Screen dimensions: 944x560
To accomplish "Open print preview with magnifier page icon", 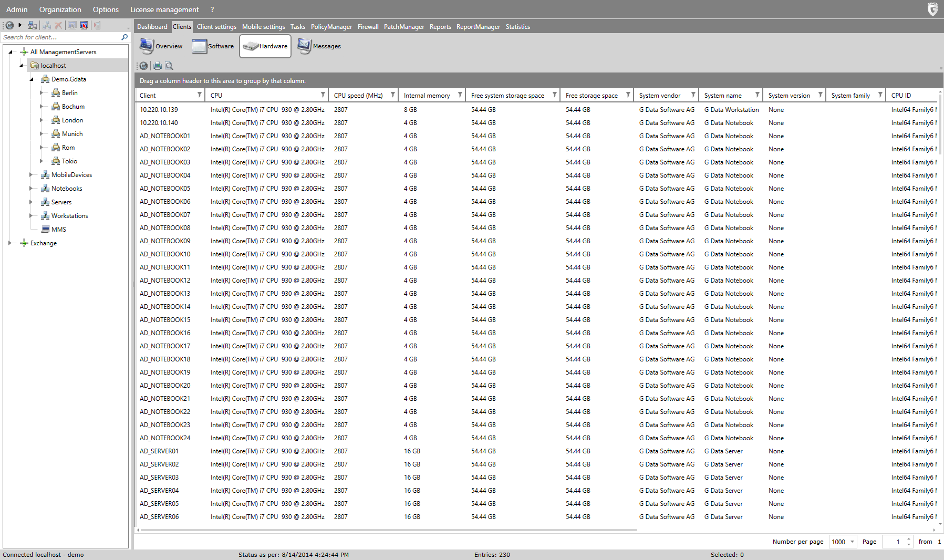I will [169, 66].
